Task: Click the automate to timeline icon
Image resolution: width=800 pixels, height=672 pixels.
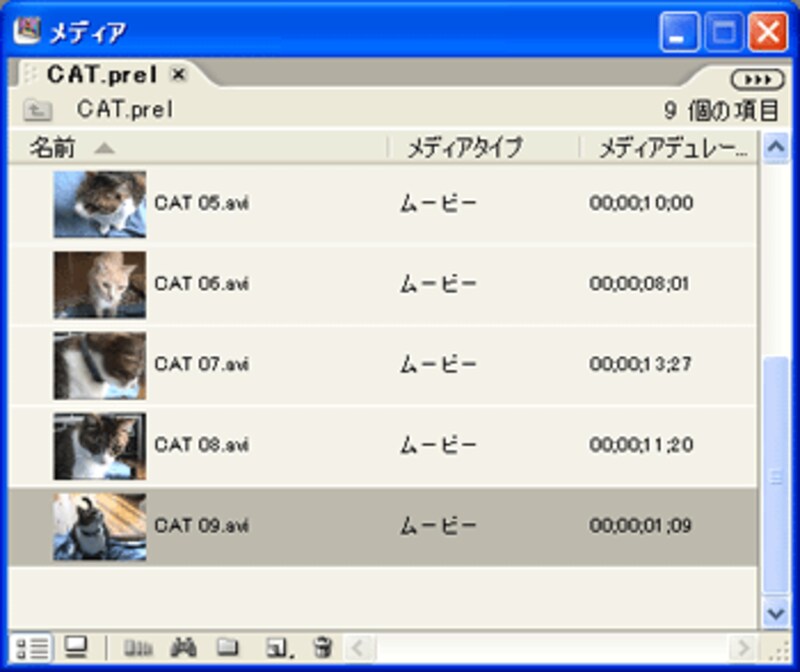Action: (x=138, y=648)
